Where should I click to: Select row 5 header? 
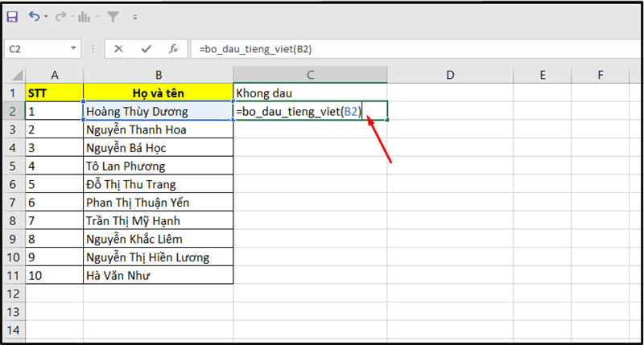click(13, 166)
